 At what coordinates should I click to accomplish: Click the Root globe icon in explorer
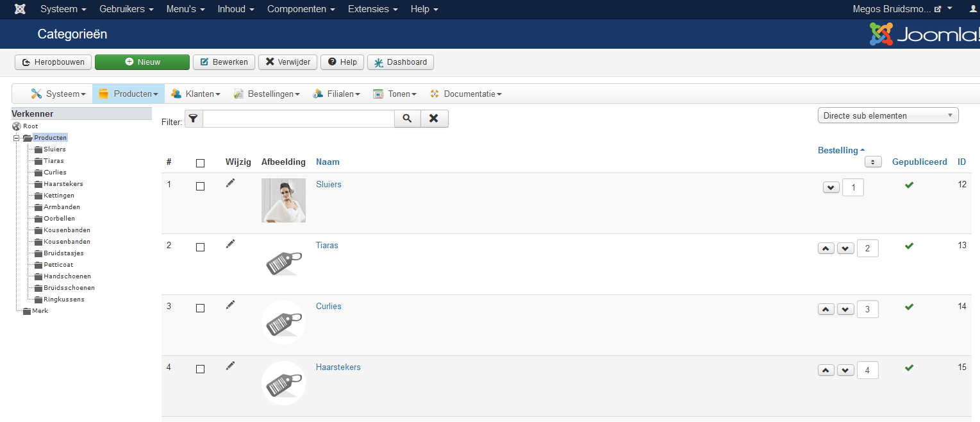coord(17,126)
